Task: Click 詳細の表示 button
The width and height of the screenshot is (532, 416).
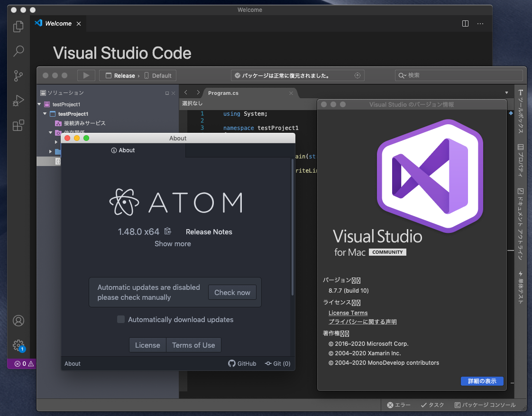Action: (482, 381)
